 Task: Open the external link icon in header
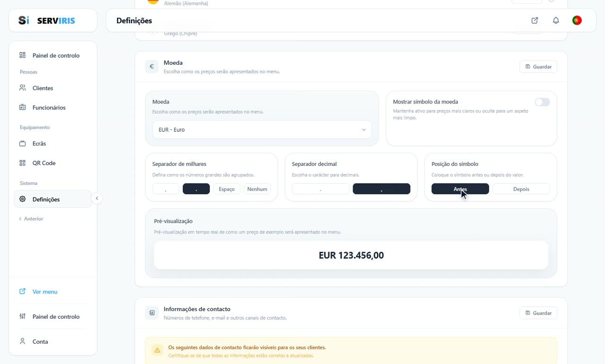pos(535,20)
